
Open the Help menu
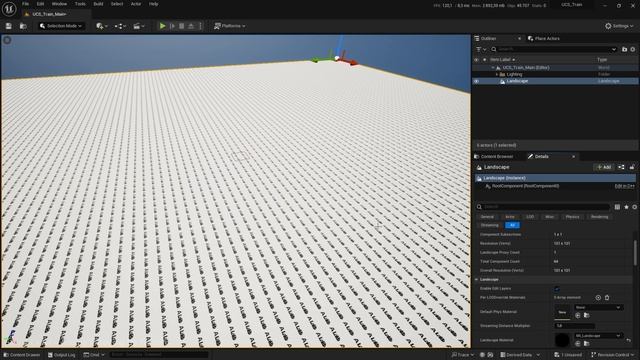pyautogui.click(x=153, y=4)
